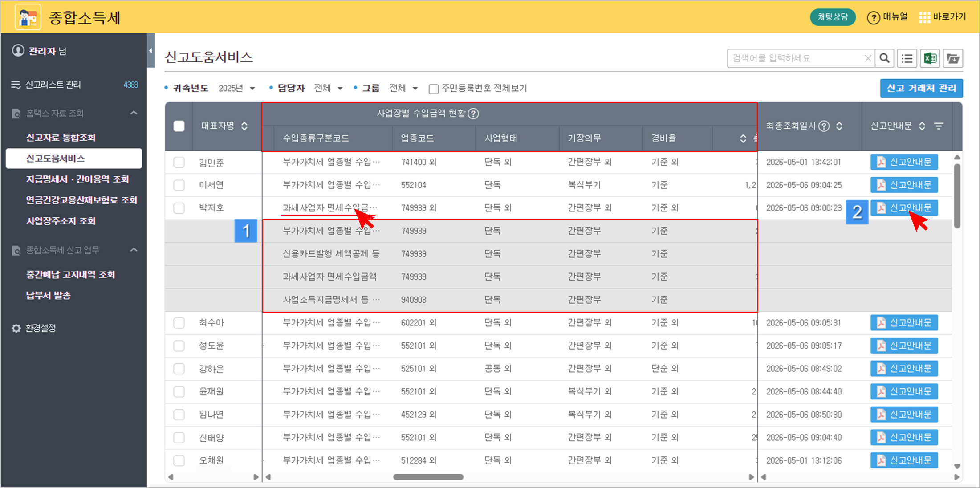The width and height of the screenshot is (980, 488).
Task: Toggle the select-all checkbox in the table header
Action: point(179,126)
